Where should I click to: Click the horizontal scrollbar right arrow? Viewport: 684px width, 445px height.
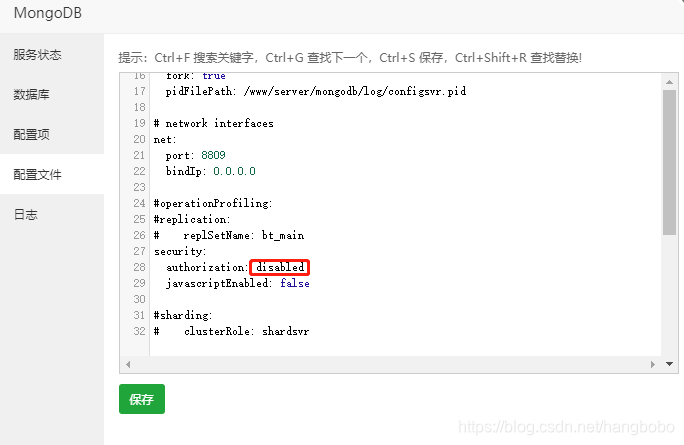pyautogui.click(x=653, y=364)
